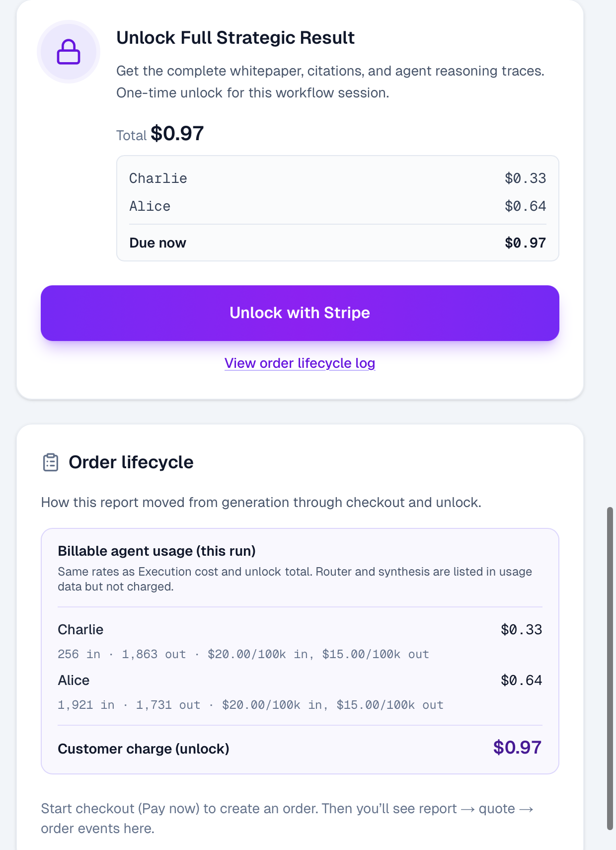
Task: Click the Billable agent usage (this run) title
Action: point(157,551)
